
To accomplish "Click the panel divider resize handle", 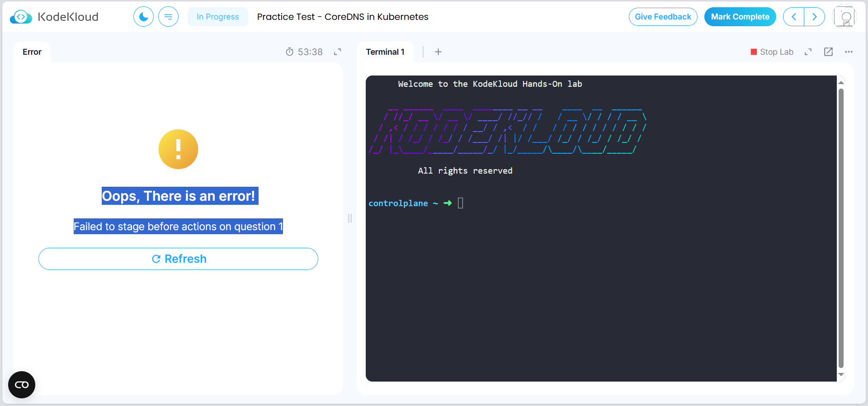I will pos(350,218).
